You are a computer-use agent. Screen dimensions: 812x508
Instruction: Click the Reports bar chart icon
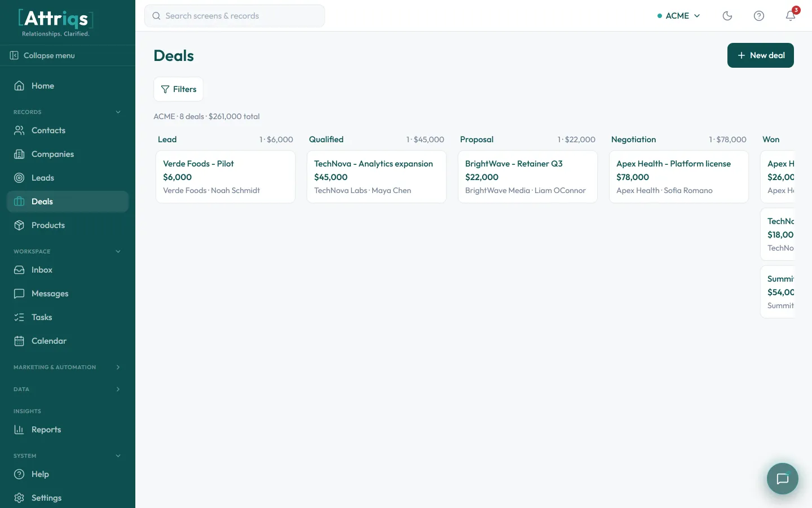[19, 430]
